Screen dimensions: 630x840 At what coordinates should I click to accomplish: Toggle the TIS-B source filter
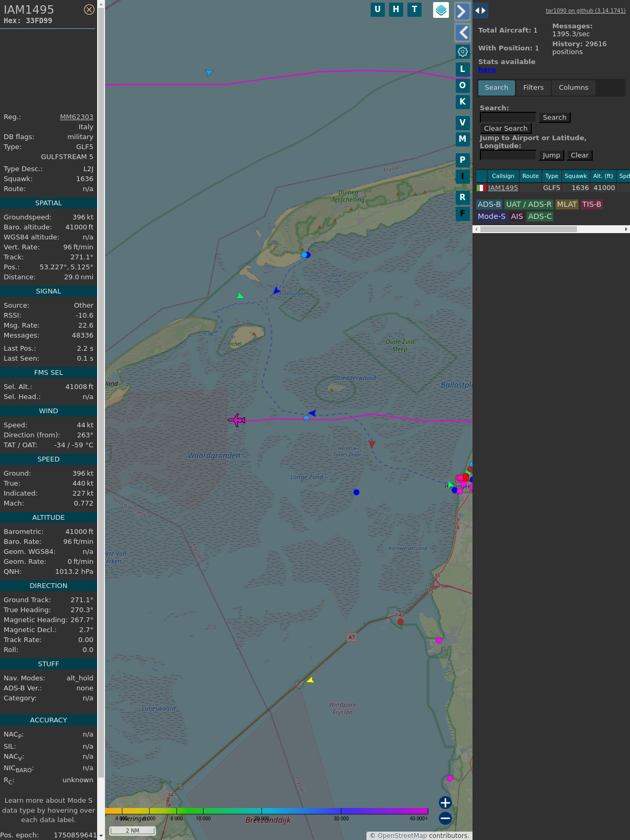click(x=591, y=204)
